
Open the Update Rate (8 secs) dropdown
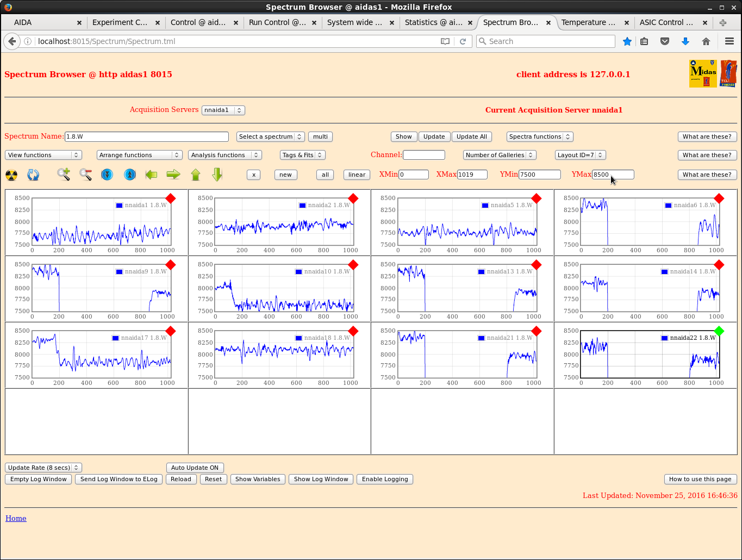[43, 468]
